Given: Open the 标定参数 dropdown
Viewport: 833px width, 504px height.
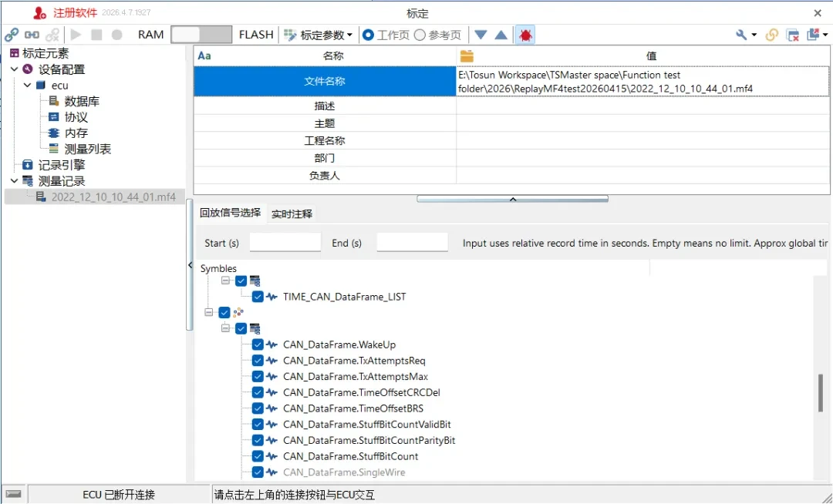Looking at the screenshot, I should click(319, 35).
